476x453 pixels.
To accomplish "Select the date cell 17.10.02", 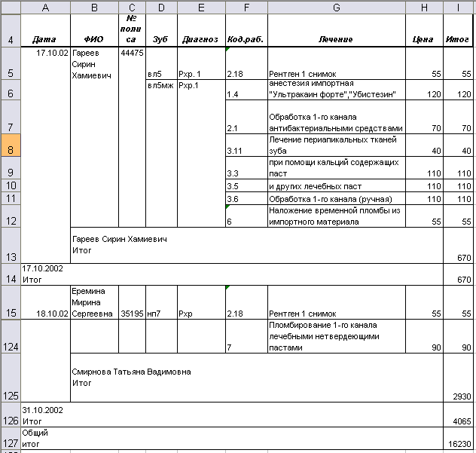I will tap(45, 155).
